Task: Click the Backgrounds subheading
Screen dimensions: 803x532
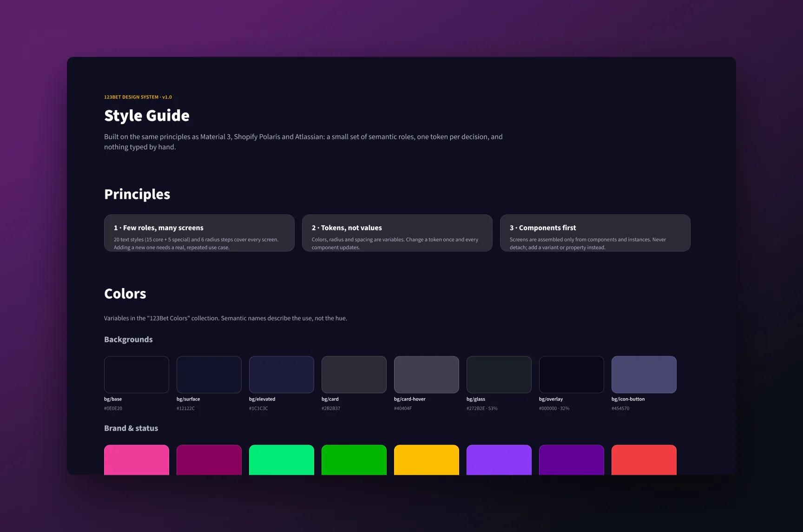Action: pos(128,340)
